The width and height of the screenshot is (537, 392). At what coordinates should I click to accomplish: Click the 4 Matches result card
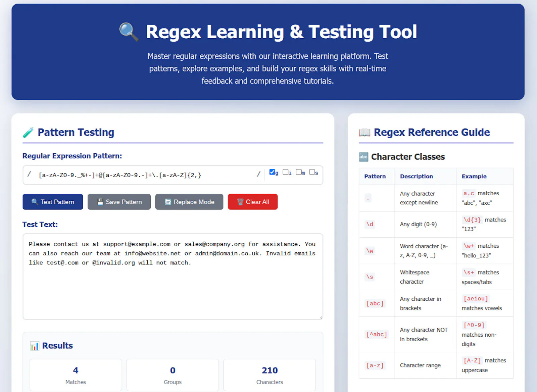tap(76, 375)
